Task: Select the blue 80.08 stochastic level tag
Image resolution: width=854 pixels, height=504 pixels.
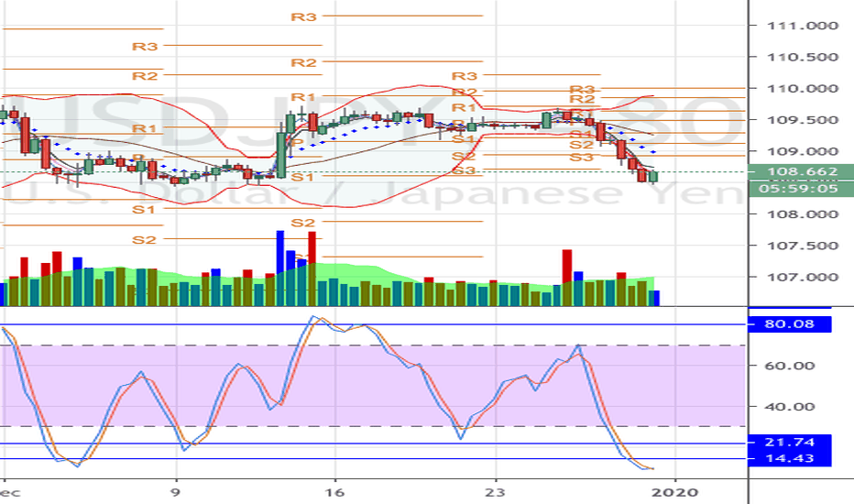Action: pos(790,324)
